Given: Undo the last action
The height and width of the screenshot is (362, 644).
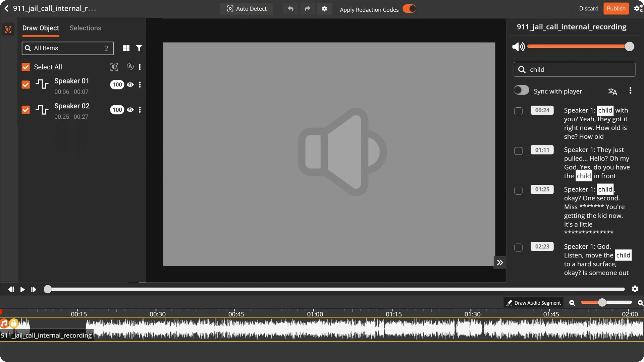Looking at the screenshot, I should pos(290,9).
